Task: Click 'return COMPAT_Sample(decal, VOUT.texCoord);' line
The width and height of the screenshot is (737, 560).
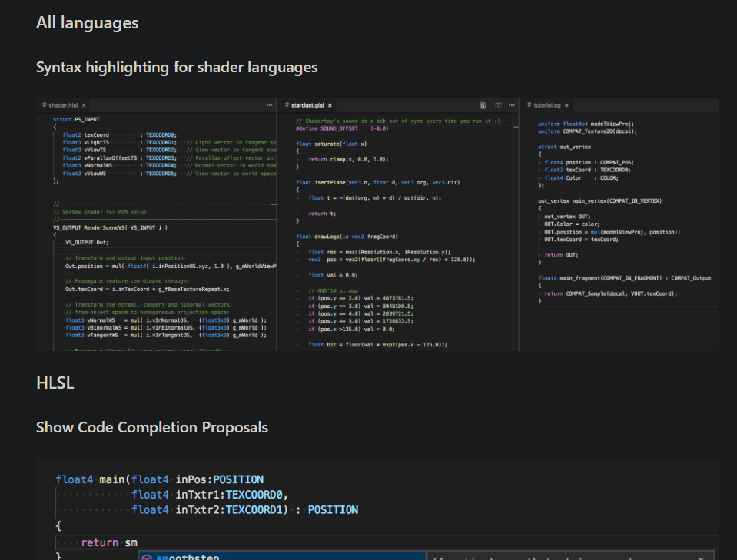Action: [611, 293]
